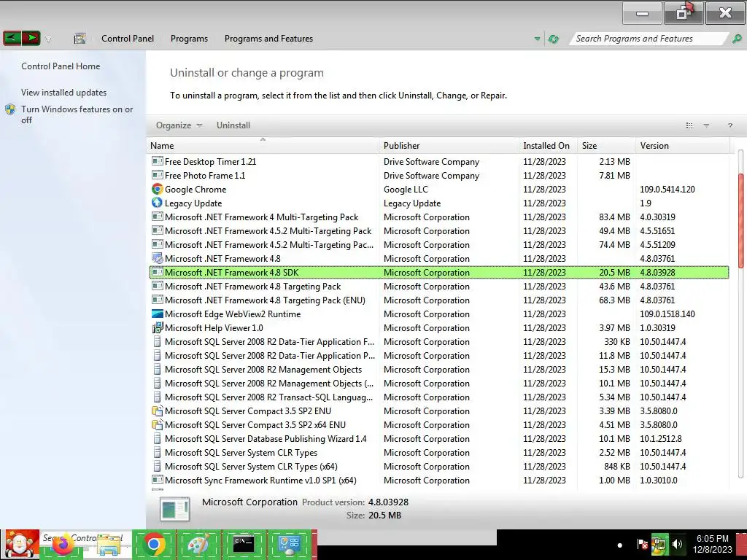The width and height of the screenshot is (747, 560).
Task: Open Firefox from the taskbar
Action: coord(62,545)
